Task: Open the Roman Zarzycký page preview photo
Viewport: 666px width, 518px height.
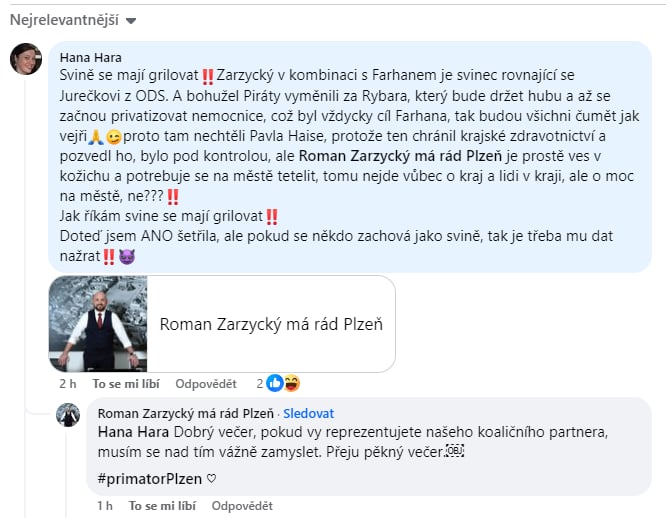Action: pyautogui.click(x=98, y=324)
